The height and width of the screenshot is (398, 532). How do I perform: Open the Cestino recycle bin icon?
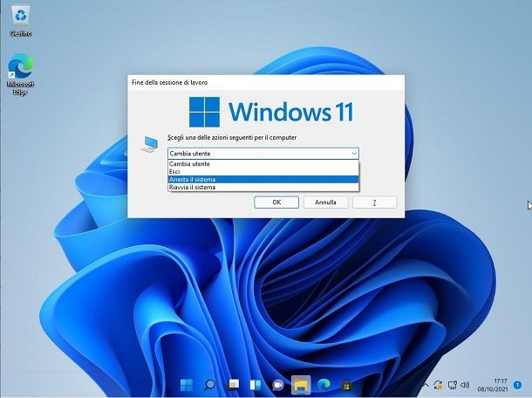coord(21,20)
